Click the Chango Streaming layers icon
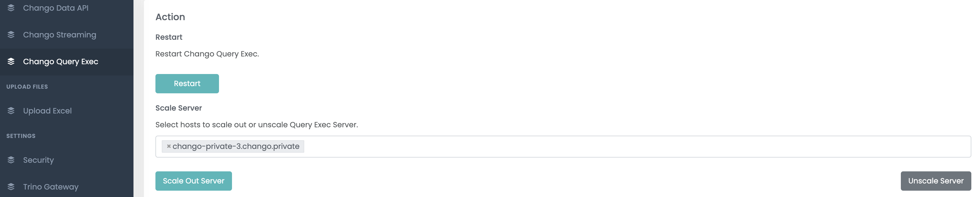 (11, 35)
